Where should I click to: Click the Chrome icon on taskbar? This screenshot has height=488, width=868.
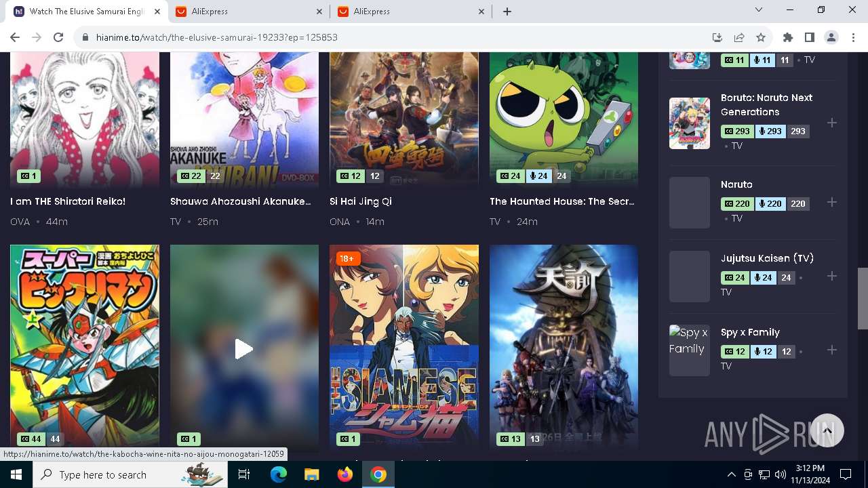pos(378,474)
